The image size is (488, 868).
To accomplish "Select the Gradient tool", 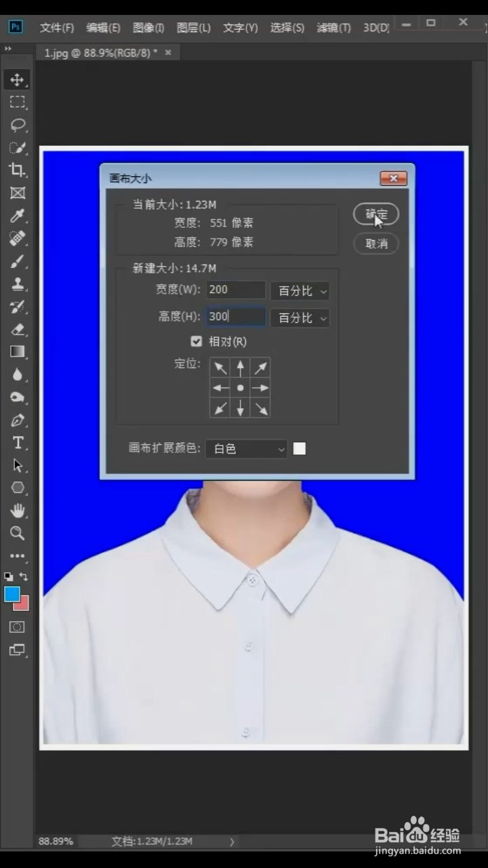I will [x=18, y=352].
